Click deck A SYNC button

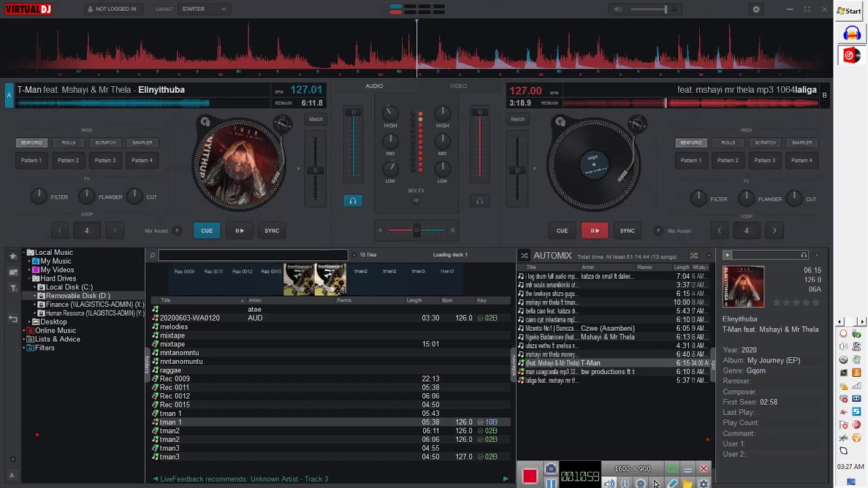[x=272, y=230]
